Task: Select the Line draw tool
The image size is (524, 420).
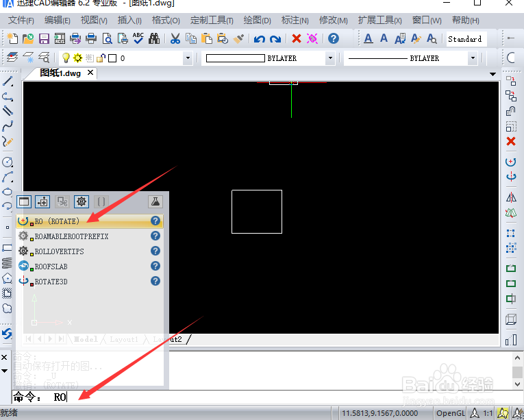Action: pos(8,82)
